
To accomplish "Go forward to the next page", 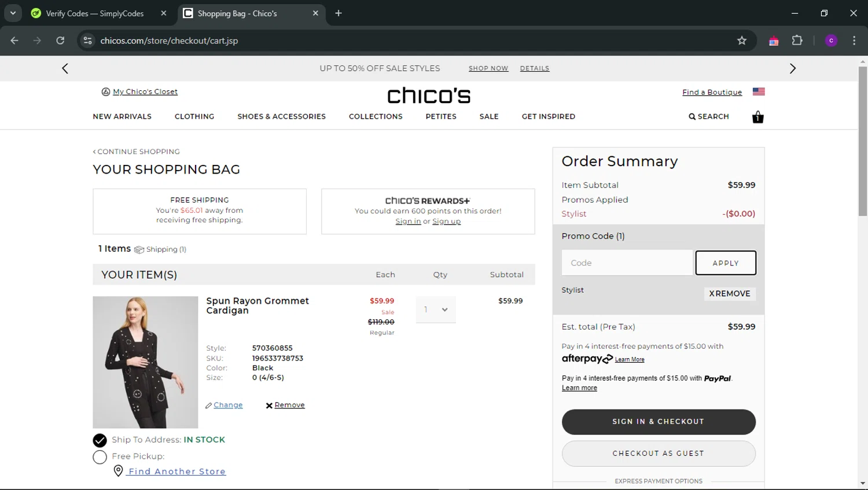I will [37, 40].
